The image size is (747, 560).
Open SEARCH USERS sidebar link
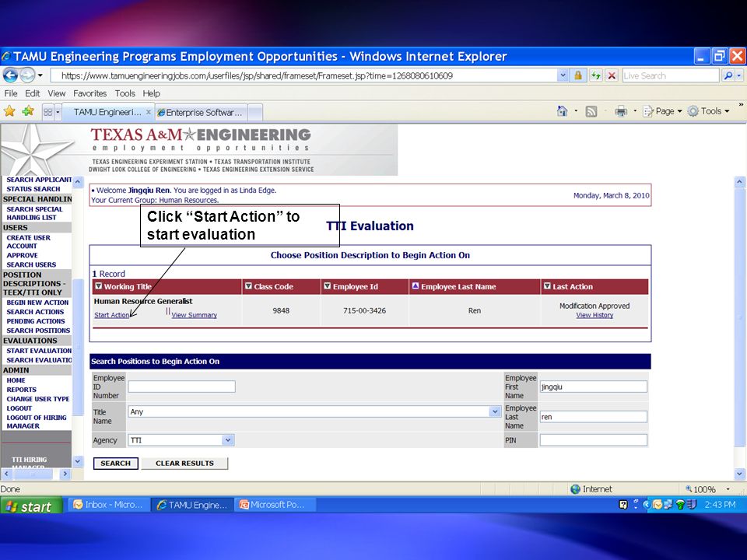click(31, 264)
